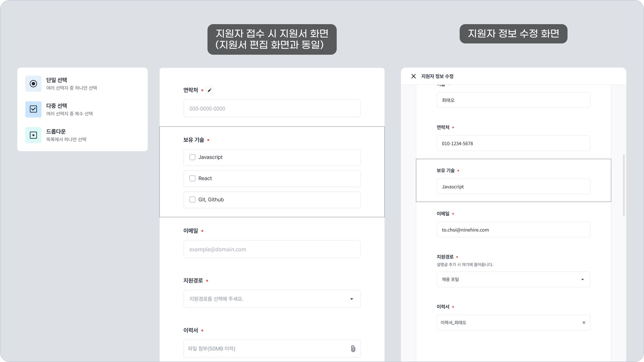Click the vertical scrollbar in edit panel

[x=624, y=185]
